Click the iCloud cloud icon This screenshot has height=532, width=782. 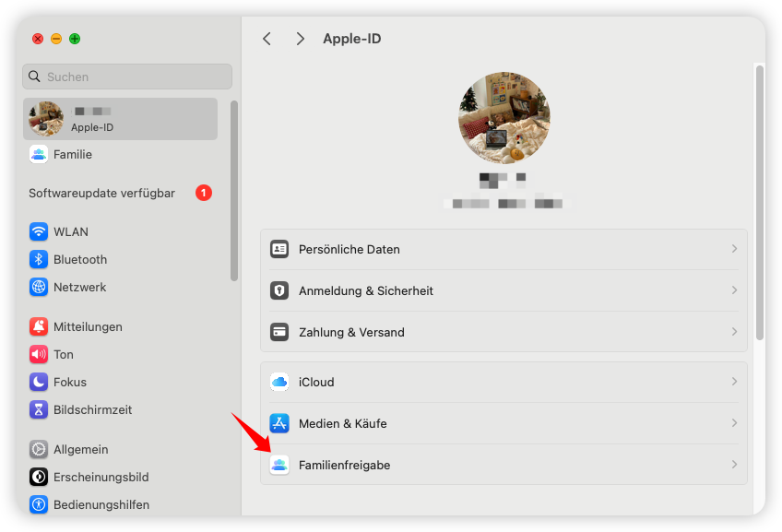(279, 382)
